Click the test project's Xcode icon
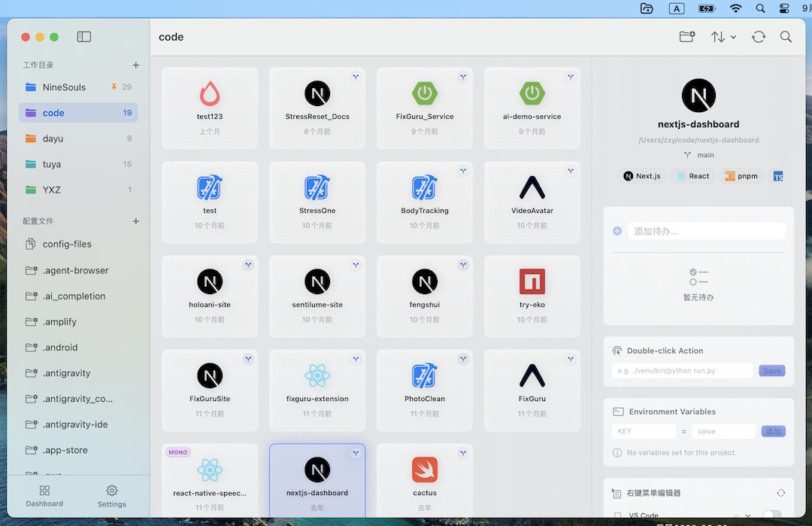This screenshot has width=812, height=526. coord(210,187)
